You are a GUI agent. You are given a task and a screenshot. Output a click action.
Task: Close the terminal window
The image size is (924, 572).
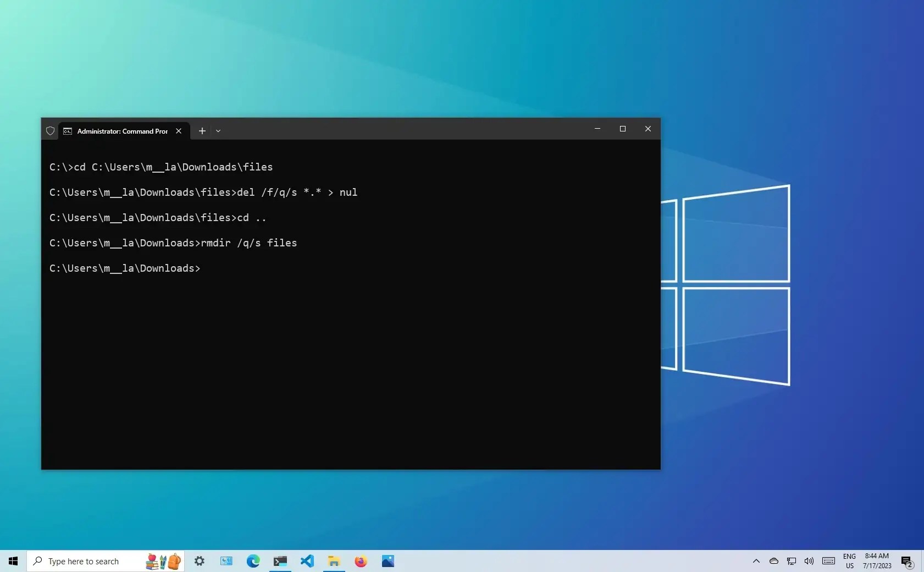tap(648, 129)
